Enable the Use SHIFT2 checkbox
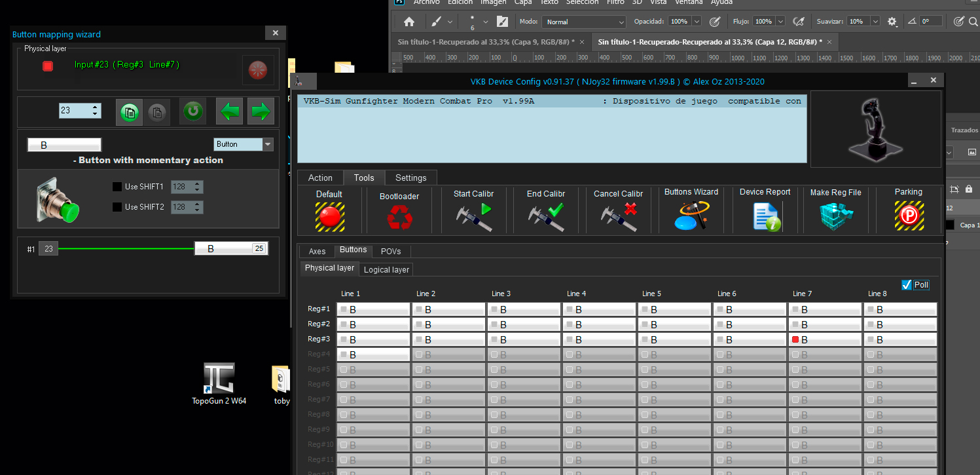This screenshot has height=475, width=980. click(117, 207)
